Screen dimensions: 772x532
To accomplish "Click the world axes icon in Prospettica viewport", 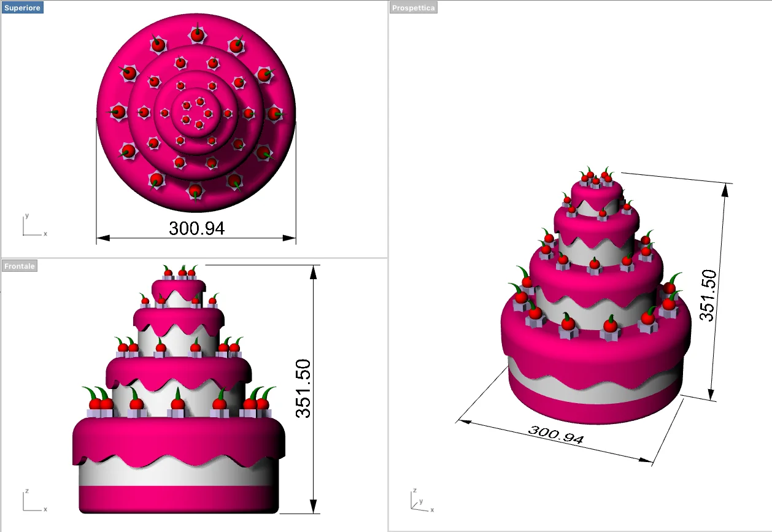I will 422,499.
